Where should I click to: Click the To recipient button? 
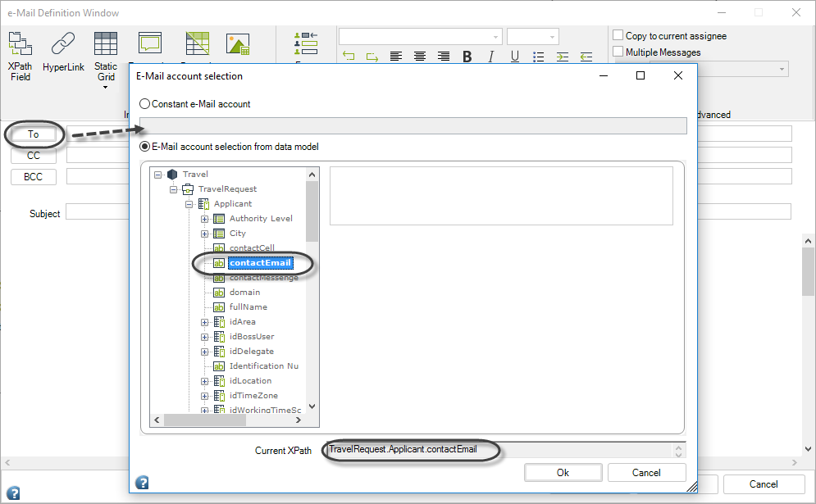pyautogui.click(x=34, y=134)
